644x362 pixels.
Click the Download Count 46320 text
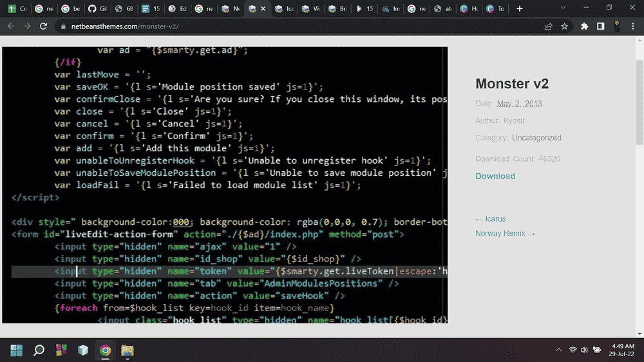tap(518, 158)
